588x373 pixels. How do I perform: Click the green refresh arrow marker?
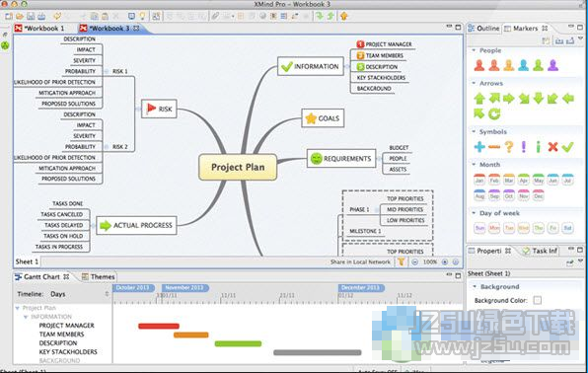pyautogui.click(x=494, y=113)
